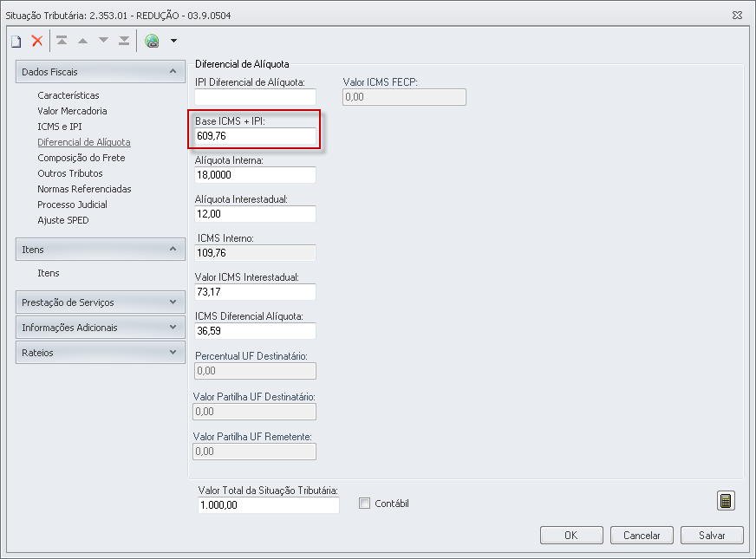The image size is (756, 559).
Task: Collapse the Itens section header
Action: 101,249
